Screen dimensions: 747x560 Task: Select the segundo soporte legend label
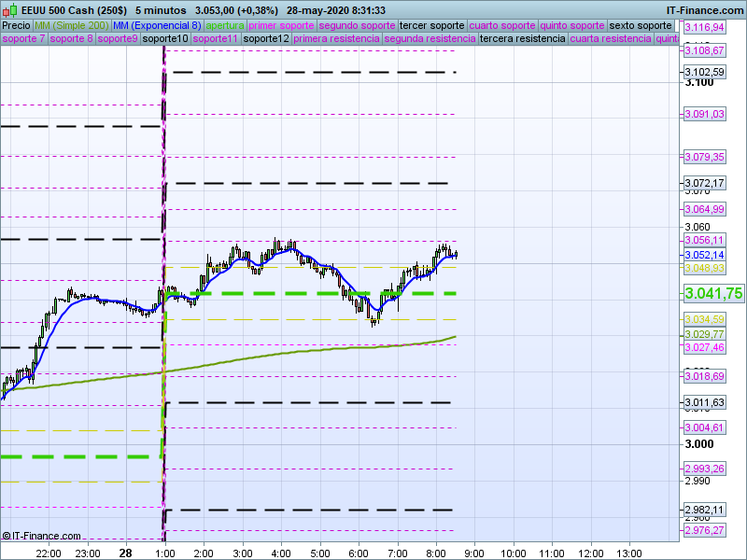(358, 25)
